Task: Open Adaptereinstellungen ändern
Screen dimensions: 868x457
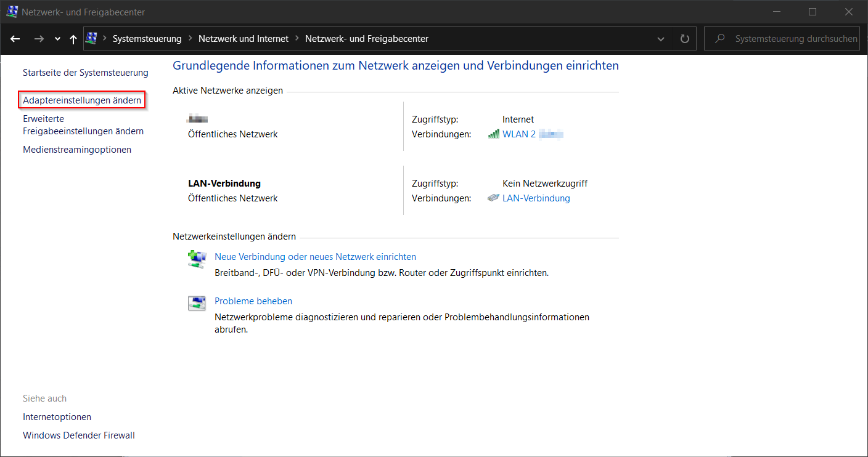Action: click(82, 100)
